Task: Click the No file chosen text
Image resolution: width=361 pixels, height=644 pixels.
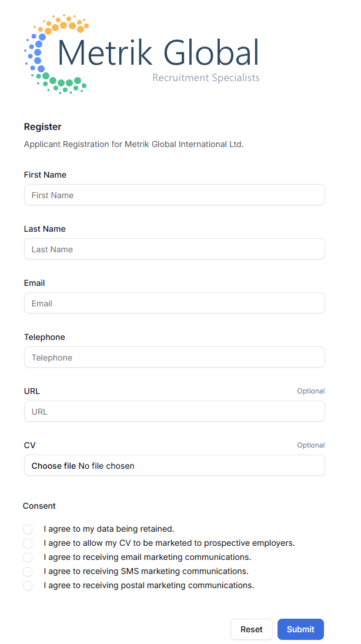Action: pyautogui.click(x=106, y=466)
